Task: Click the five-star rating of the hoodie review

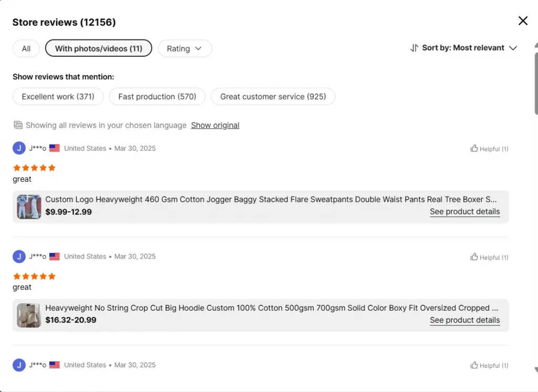Action: click(34, 276)
